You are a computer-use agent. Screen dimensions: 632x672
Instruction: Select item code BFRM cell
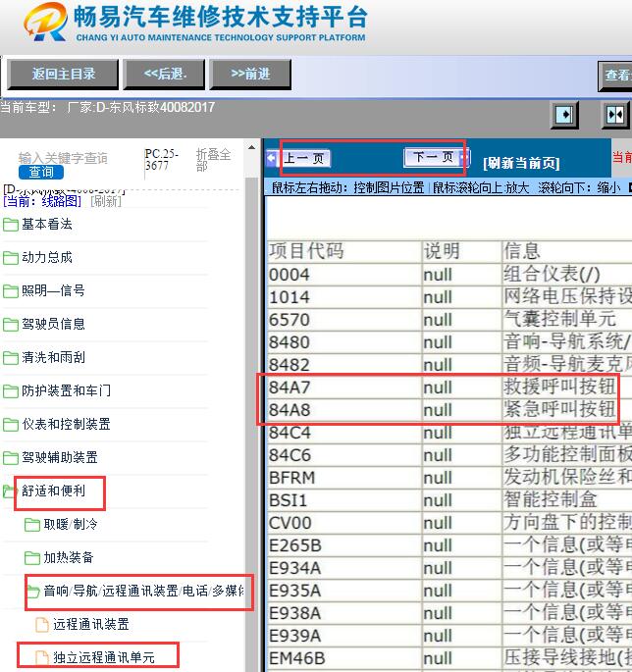tap(344, 478)
